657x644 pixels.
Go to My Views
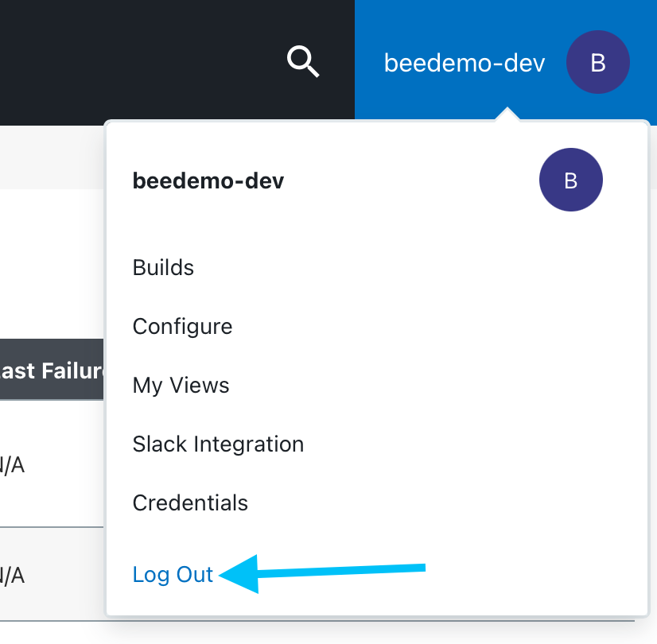181,386
